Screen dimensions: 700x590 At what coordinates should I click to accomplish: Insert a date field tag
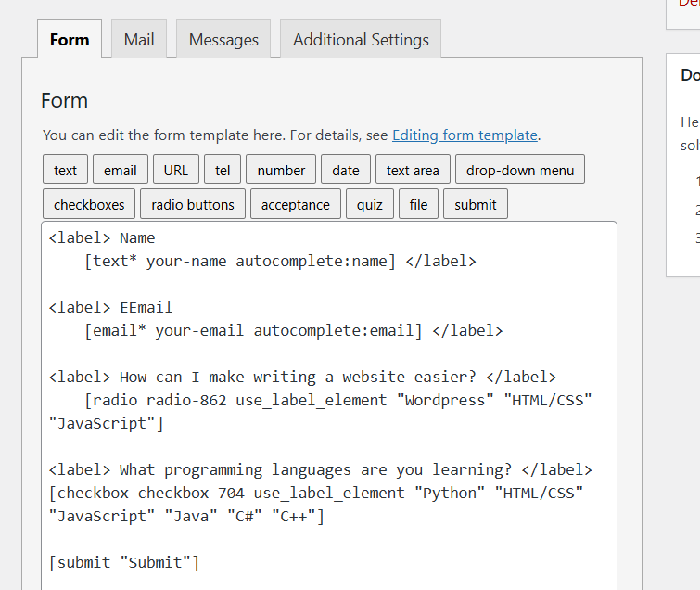pos(346,170)
